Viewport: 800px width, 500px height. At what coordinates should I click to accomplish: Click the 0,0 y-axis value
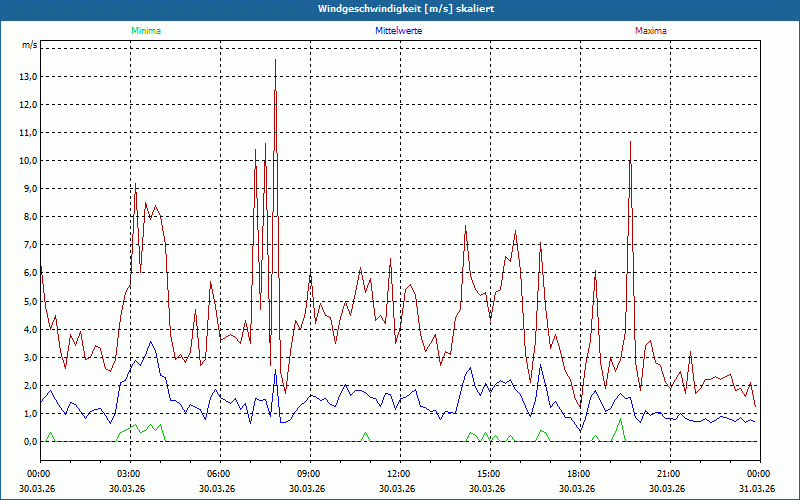[x=30, y=442]
